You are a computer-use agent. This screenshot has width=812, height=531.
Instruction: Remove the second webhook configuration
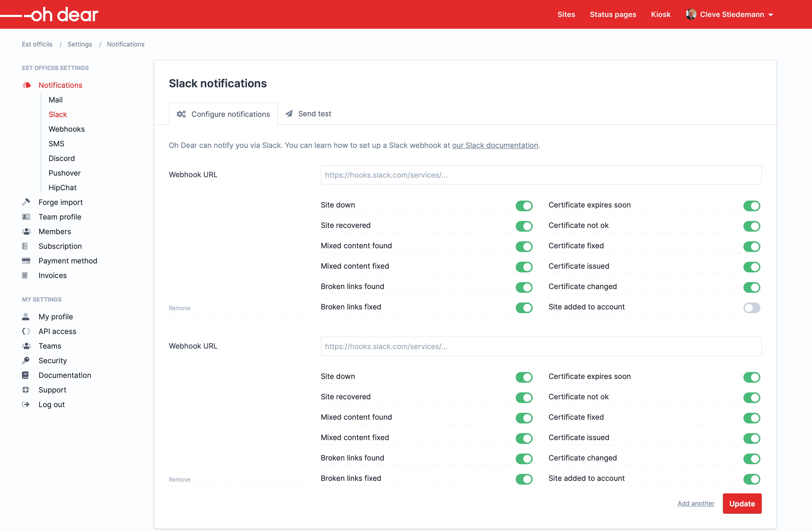click(179, 480)
